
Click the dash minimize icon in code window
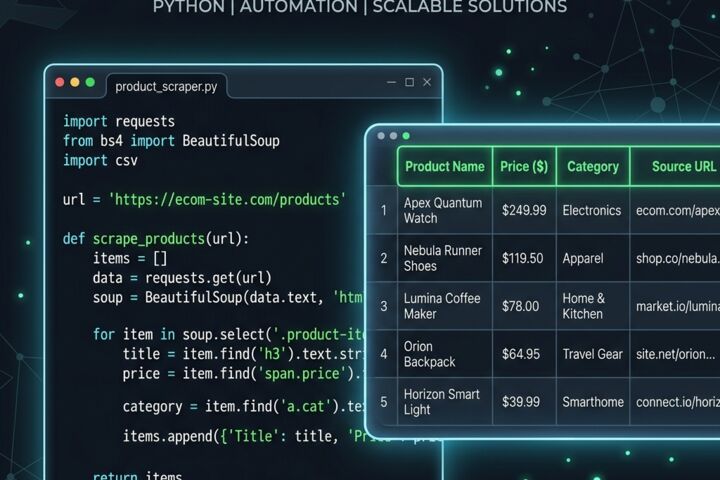coord(391,82)
